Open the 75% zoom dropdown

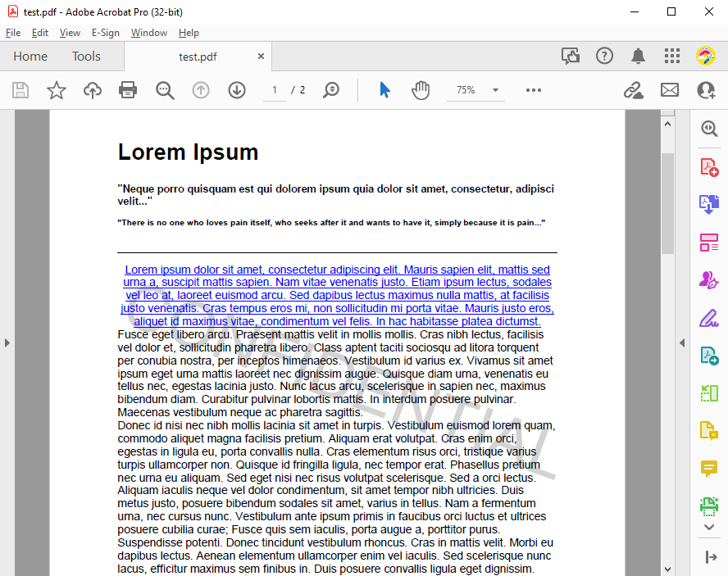click(x=475, y=90)
